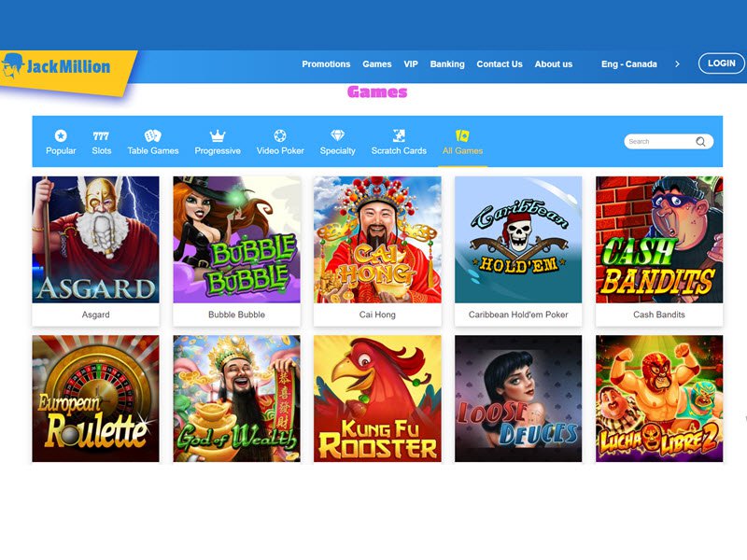Open the Banking menu item

[447, 64]
